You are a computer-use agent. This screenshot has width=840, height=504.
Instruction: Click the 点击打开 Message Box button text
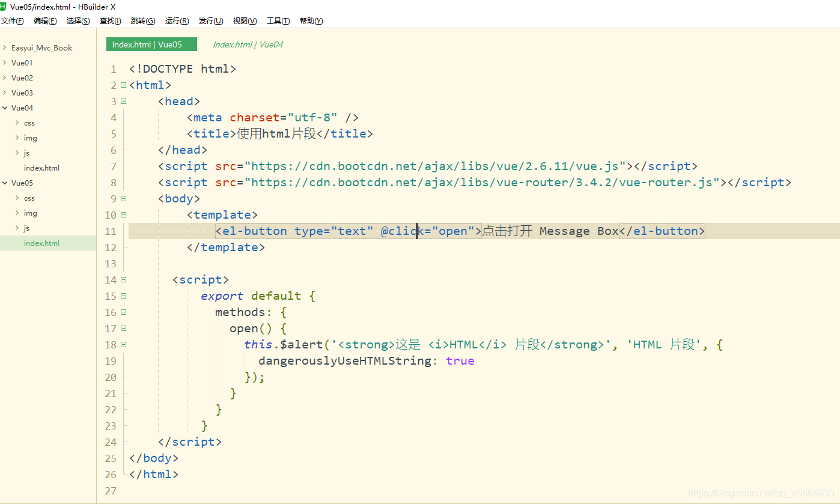pos(550,231)
